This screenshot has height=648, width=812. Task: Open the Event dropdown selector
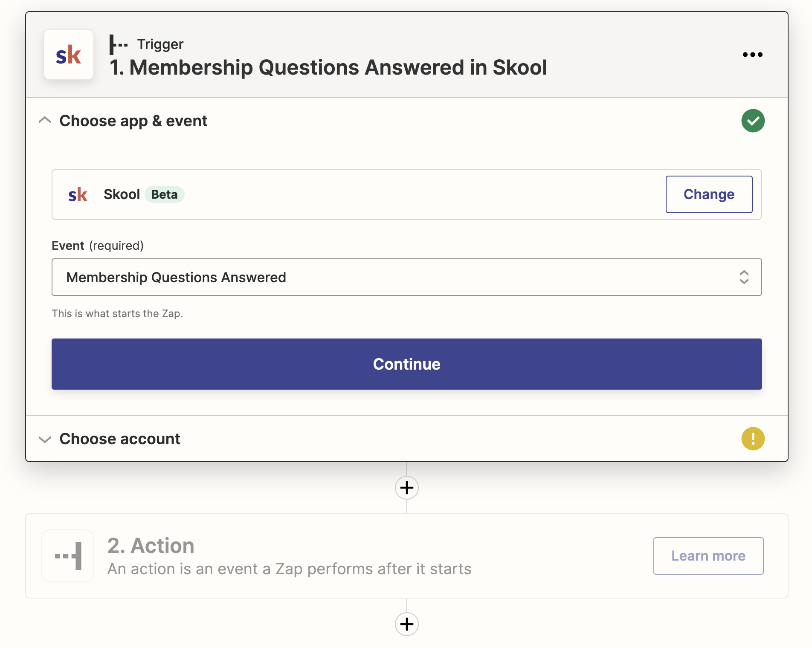(x=384, y=277)
